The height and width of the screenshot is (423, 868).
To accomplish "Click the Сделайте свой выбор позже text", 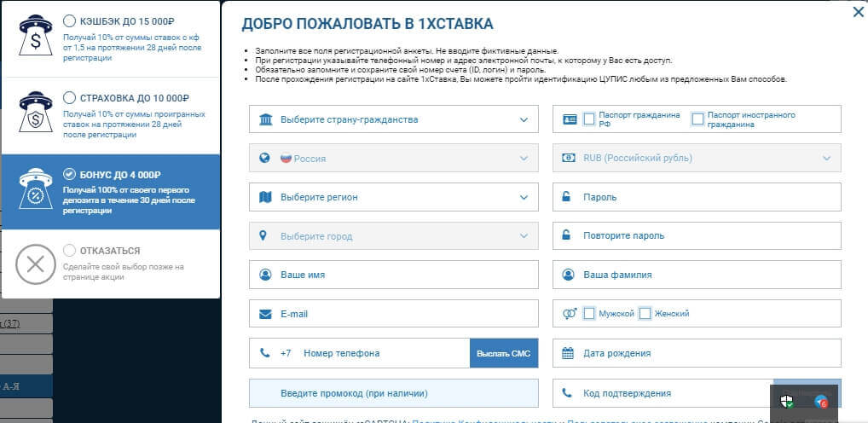I will click(124, 272).
